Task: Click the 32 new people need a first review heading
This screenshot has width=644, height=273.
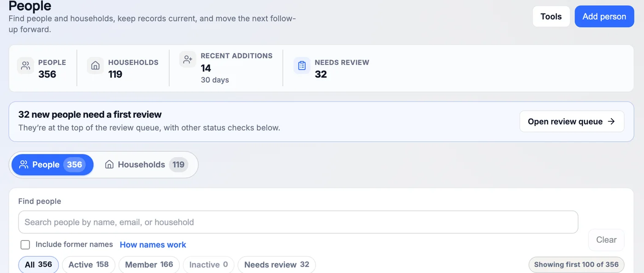Action: [x=90, y=114]
